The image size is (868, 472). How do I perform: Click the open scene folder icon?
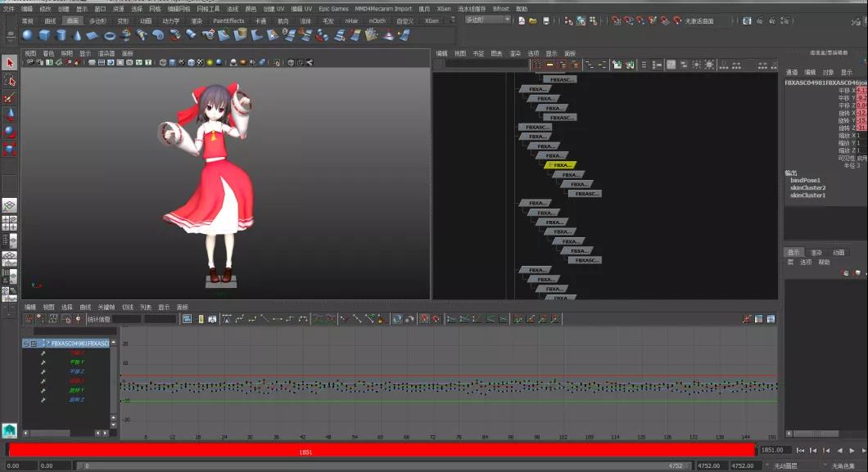click(533, 20)
